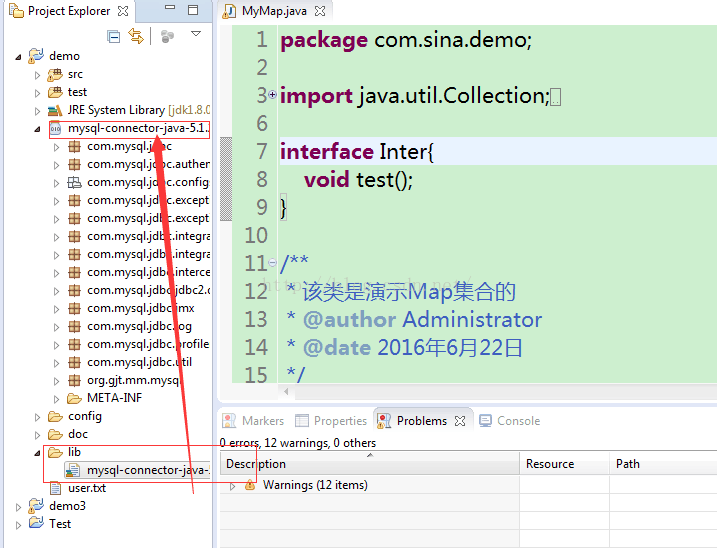Click the com.mysql.jdbc.config empty package icon
717x548 pixels.
click(x=74, y=183)
